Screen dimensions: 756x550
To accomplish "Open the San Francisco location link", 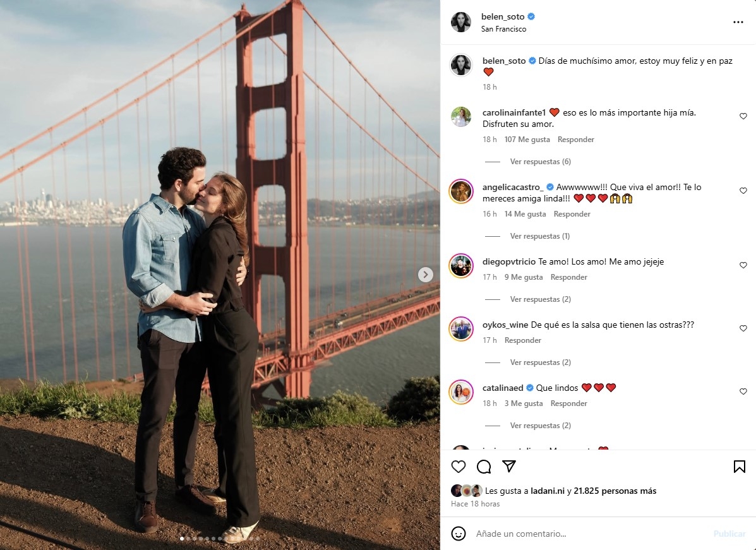I will point(503,29).
